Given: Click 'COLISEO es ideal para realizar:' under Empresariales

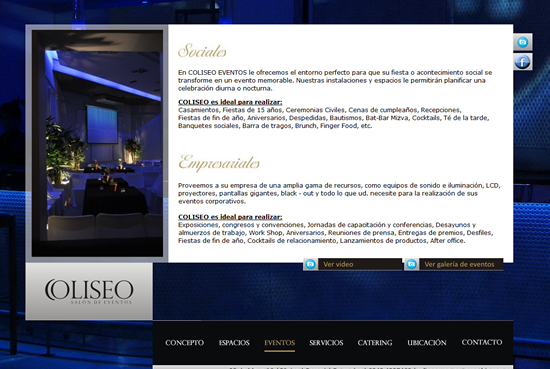Looking at the screenshot, I should click(x=230, y=217).
